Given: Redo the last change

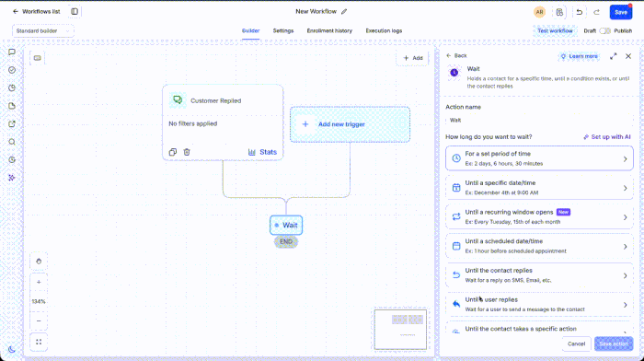Looking at the screenshot, I should click(597, 12).
